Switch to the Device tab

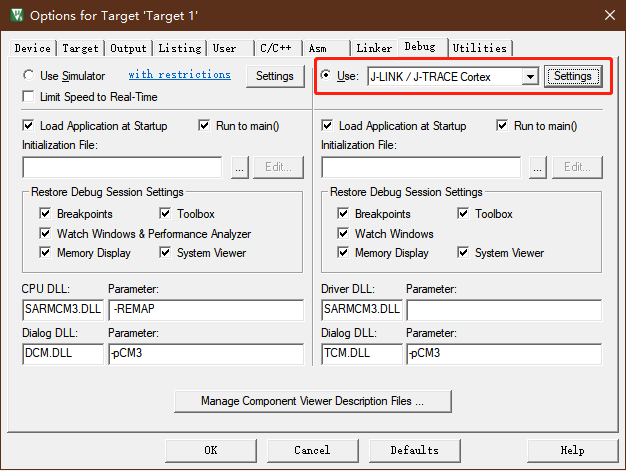[x=32, y=48]
